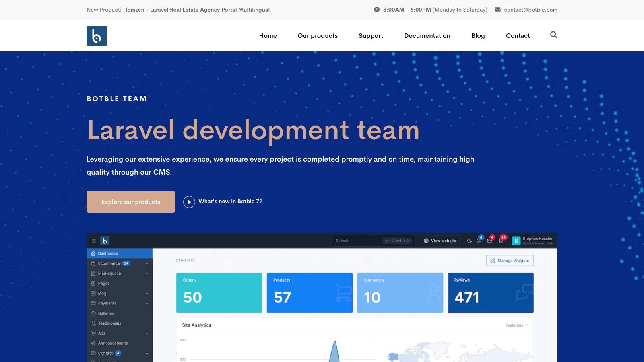Open the messages envelope with badge 4
The height and width of the screenshot is (362, 644).
tap(489, 241)
